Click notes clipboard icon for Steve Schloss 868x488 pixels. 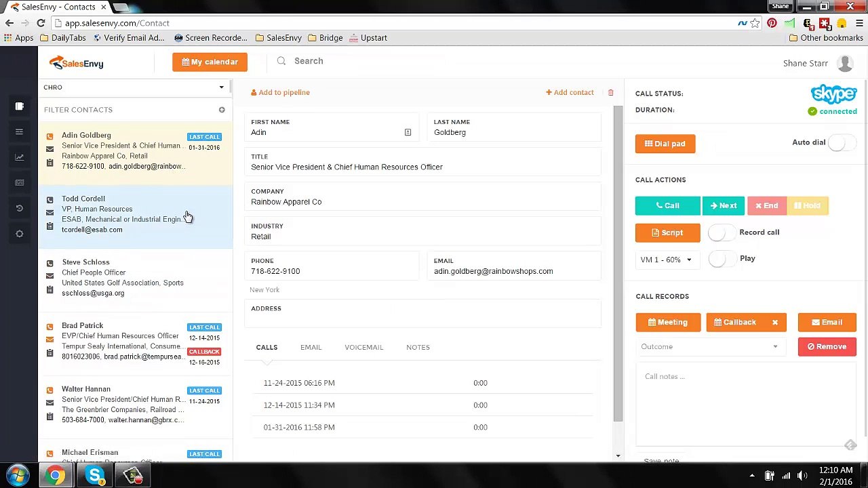click(50, 290)
